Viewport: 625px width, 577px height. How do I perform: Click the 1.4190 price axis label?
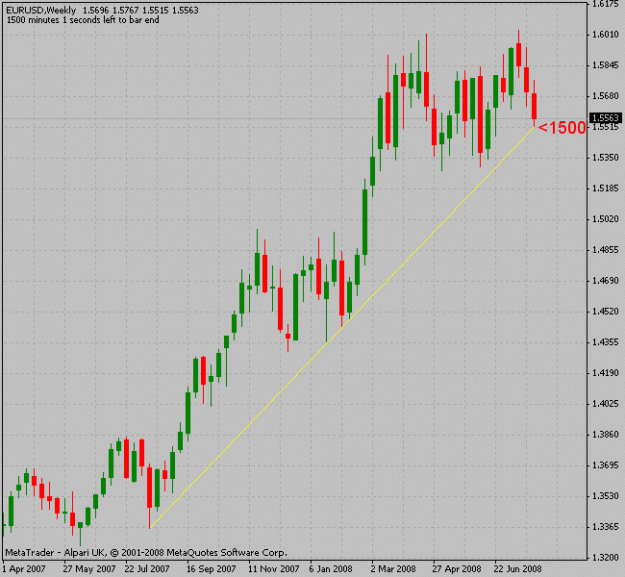[x=605, y=373]
